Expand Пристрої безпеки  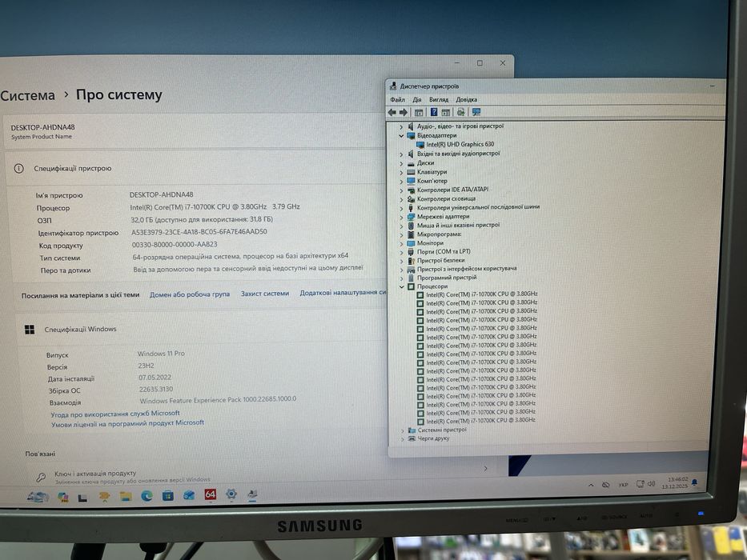point(401,261)
